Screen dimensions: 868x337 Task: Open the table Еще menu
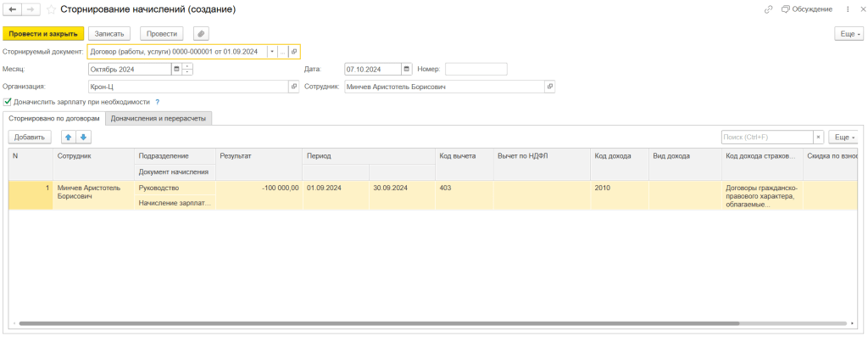tap(843, 137)
